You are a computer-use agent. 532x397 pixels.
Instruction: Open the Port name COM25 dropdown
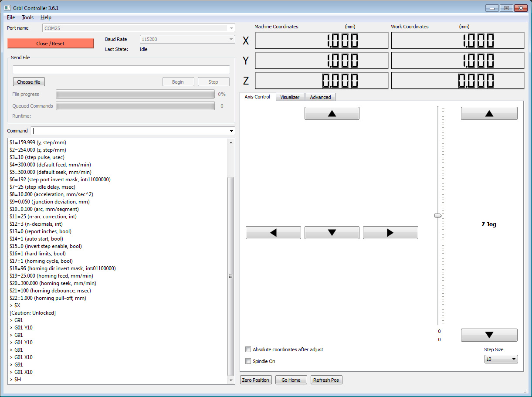[x=139, y=28]
